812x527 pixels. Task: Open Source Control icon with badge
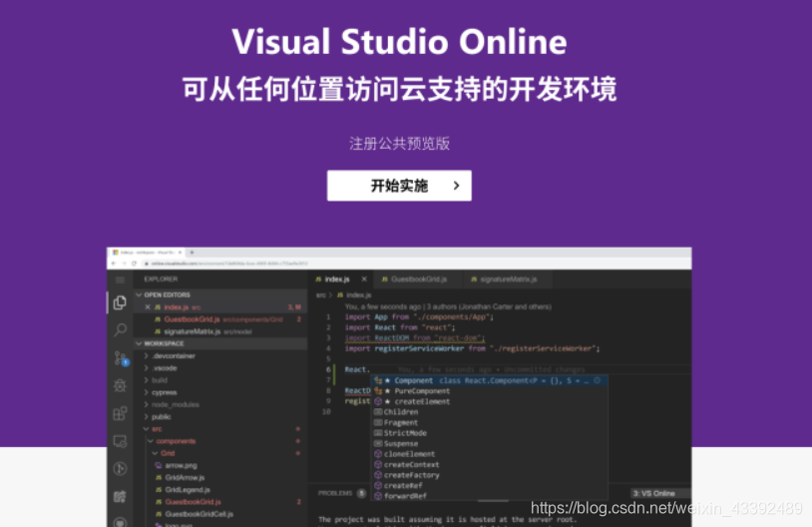[x=121, y=357]
